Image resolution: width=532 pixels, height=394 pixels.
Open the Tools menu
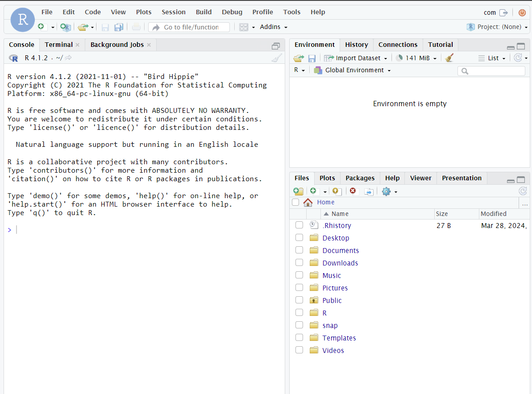click(292, 12)
